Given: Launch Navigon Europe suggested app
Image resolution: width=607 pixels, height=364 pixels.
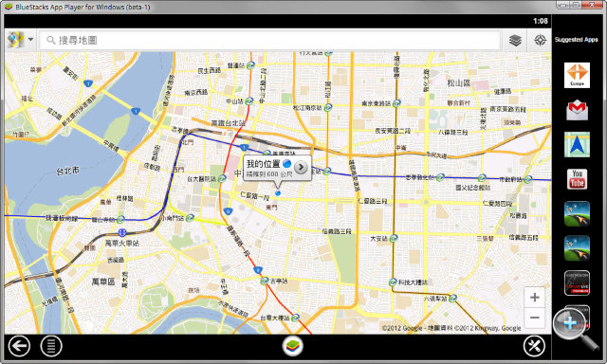Looking at the screenshot, I should pos(577,75).
